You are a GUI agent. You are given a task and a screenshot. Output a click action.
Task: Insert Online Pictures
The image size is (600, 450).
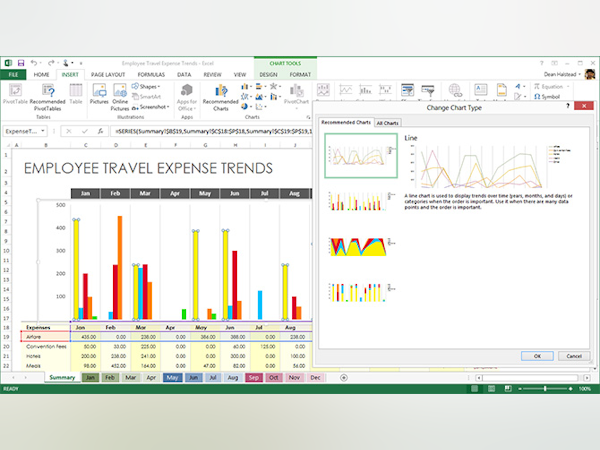[x=120, y=97]
